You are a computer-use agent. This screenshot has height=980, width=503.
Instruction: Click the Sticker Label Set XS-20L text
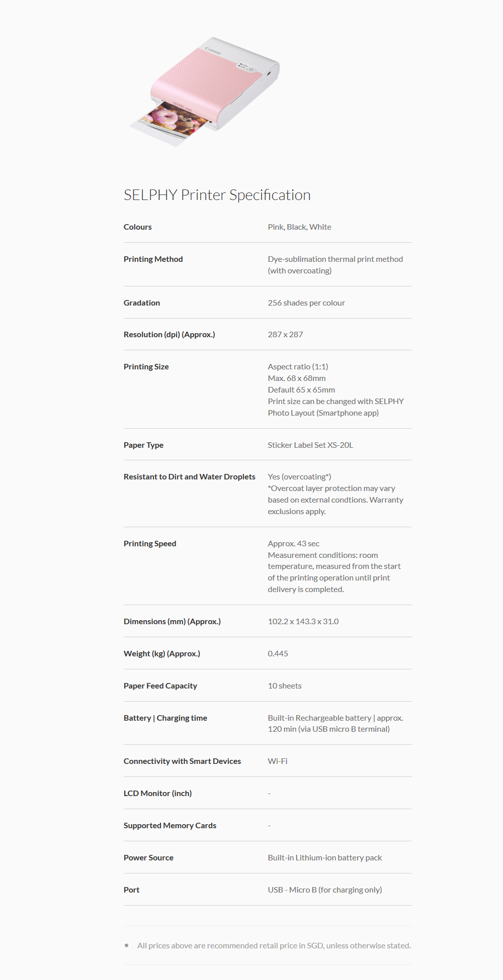[310, 445]
